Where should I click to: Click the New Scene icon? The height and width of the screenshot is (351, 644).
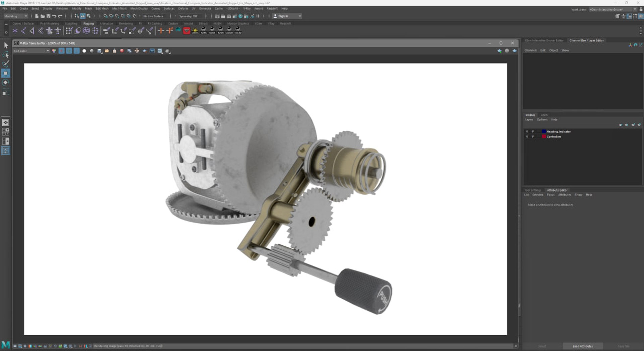click(37, 16)
